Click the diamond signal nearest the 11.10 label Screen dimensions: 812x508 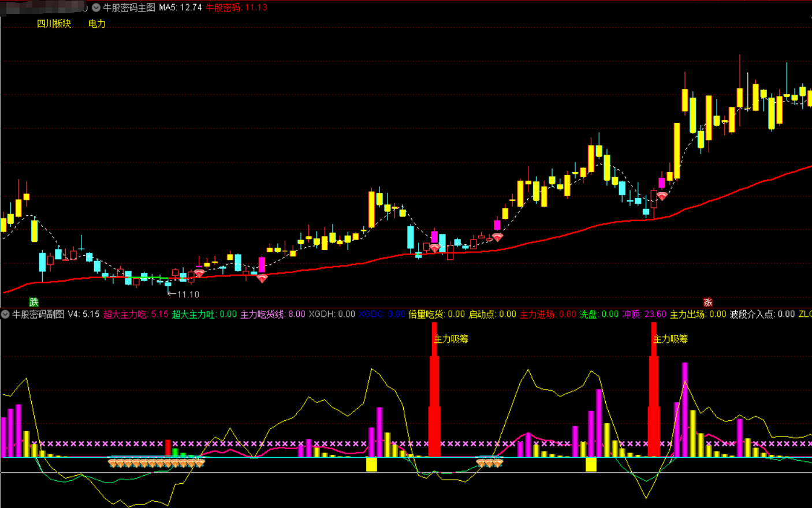click(199, 273)
